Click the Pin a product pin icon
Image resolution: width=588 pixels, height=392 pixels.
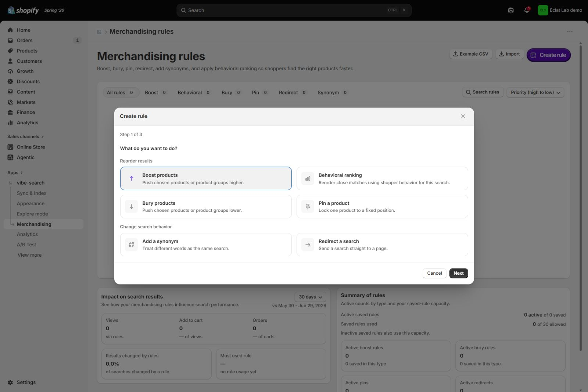coord(308,207)
